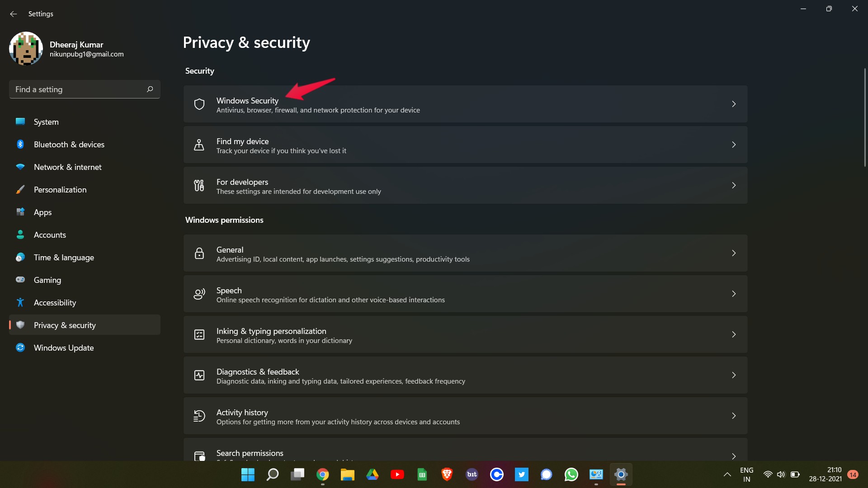Open YouTube app from taskbar
The height and width of the screenshot is (488, 868).
coord(397,474)
